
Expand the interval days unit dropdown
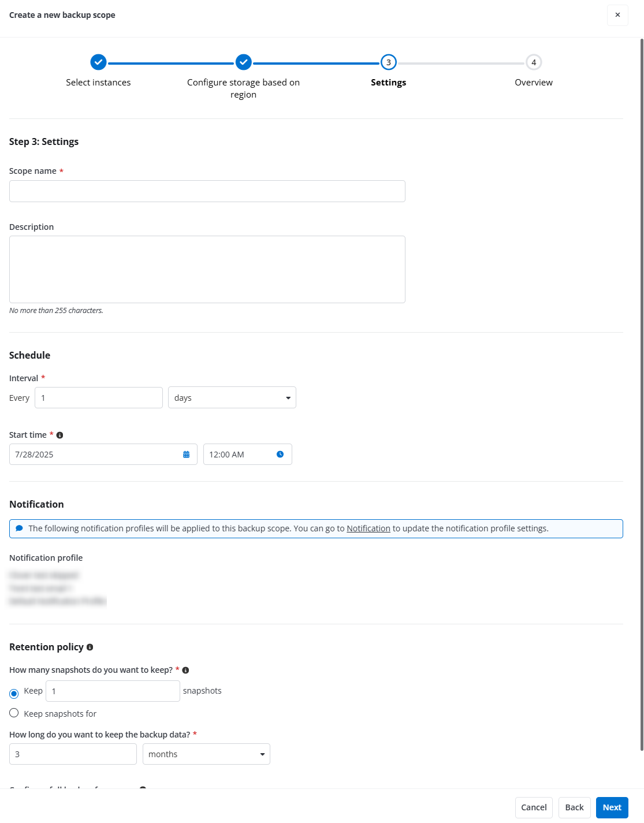click(x=232, y=398)
